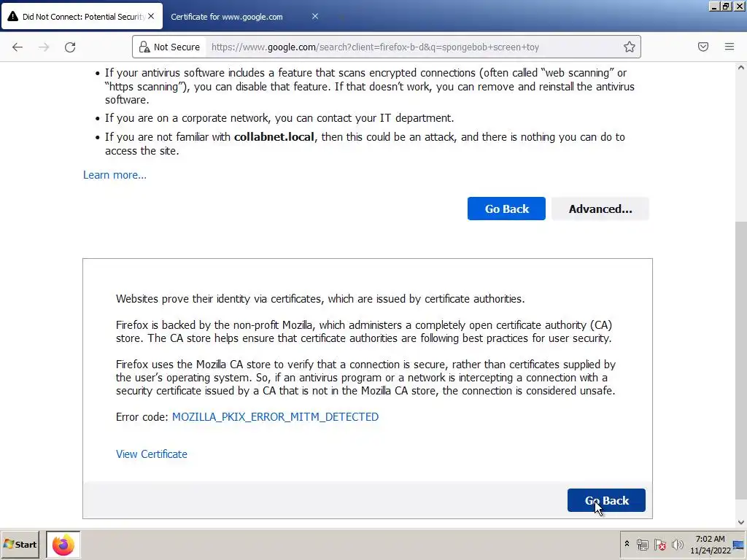Open the Windows Start menu

(x=20, y=544)
